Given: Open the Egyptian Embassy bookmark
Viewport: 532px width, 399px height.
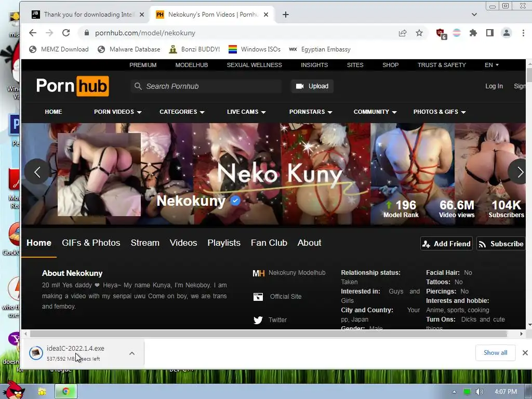Looking at the screenshot, I should click(320, 49).
